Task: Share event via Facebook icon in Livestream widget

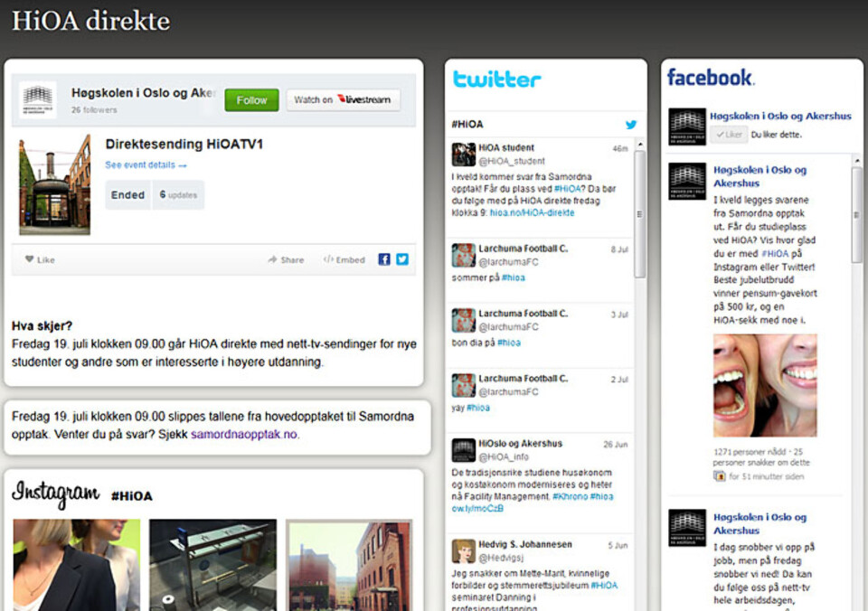Action: pos(384,259)
